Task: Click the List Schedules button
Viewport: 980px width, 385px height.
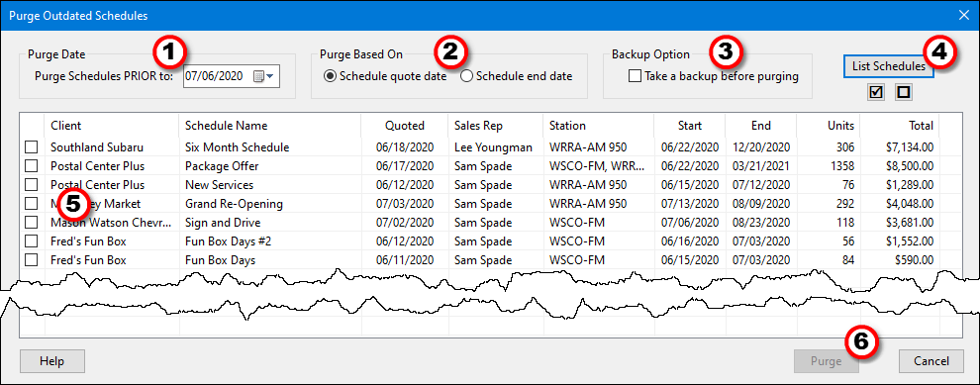Action: click(888, 65)
